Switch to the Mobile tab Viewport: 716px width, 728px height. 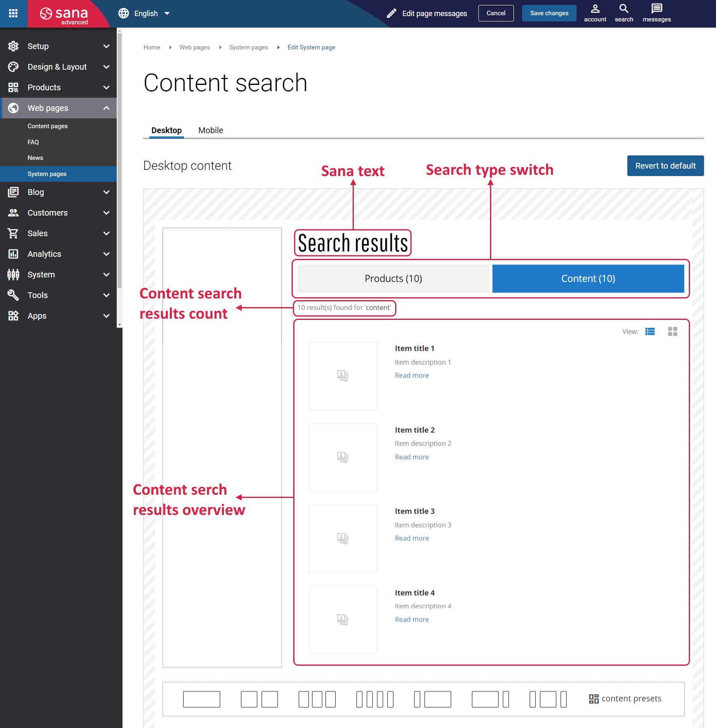point(210,130)
